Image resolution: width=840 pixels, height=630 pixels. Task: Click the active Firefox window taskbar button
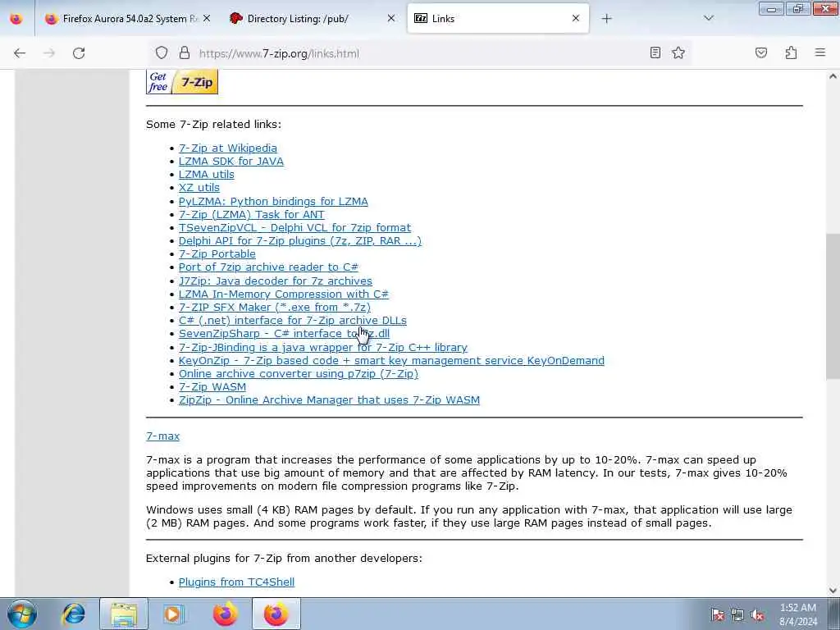click(276, 614)
